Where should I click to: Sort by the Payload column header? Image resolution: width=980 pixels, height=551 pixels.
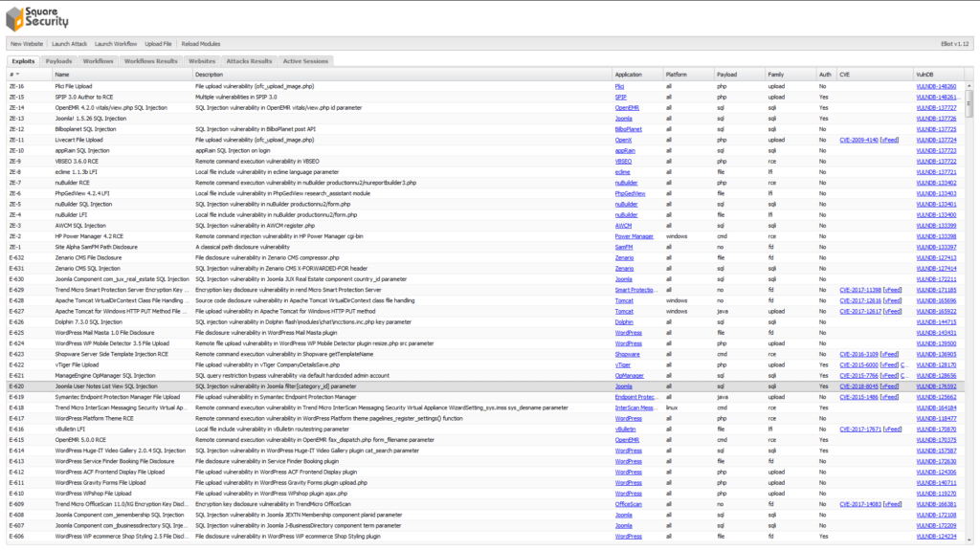click(740, 75)
